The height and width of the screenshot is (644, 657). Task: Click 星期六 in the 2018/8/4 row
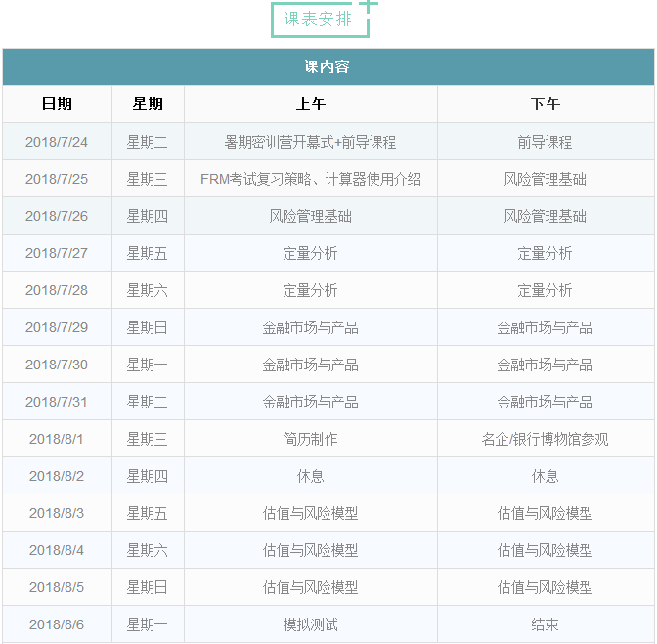click(147, 550)
